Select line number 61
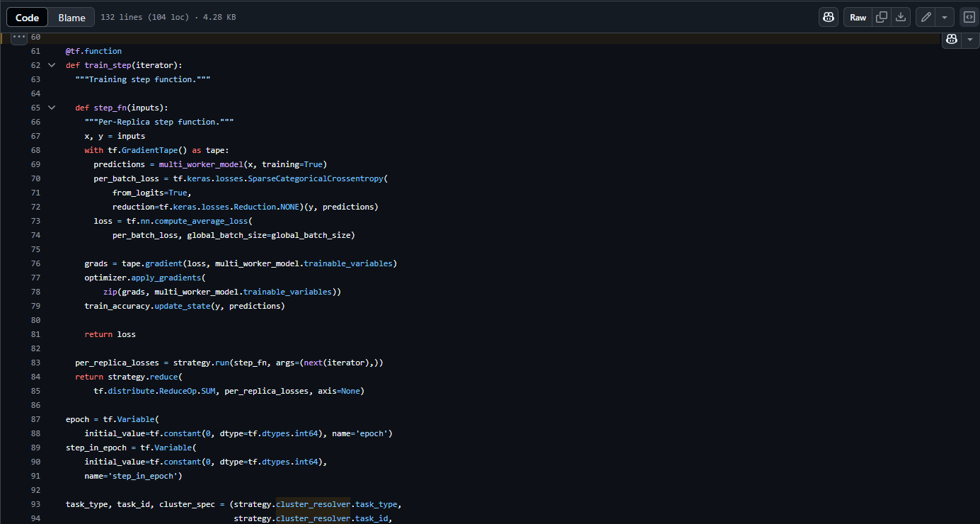 (x=35, y=51)
